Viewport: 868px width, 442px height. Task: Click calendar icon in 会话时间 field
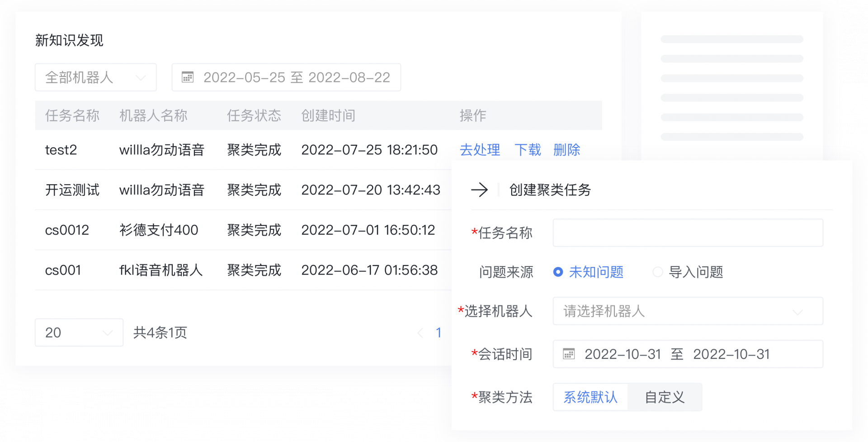coord(569,354)
